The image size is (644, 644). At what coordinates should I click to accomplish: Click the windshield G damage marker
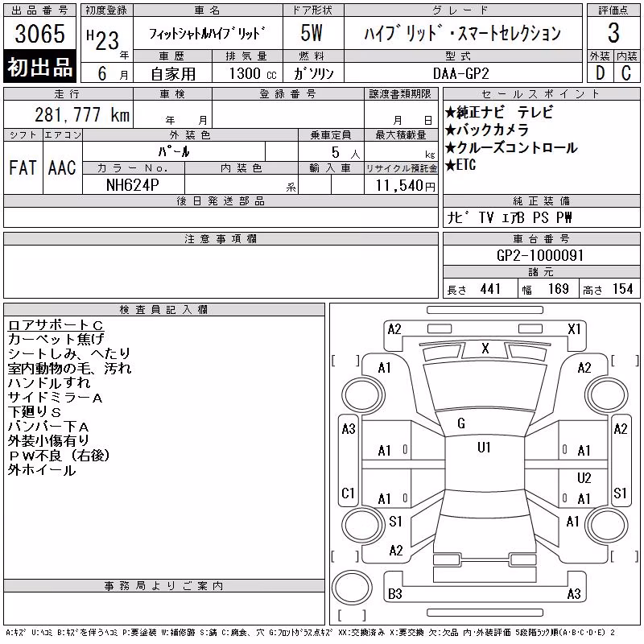click(461, 423)
